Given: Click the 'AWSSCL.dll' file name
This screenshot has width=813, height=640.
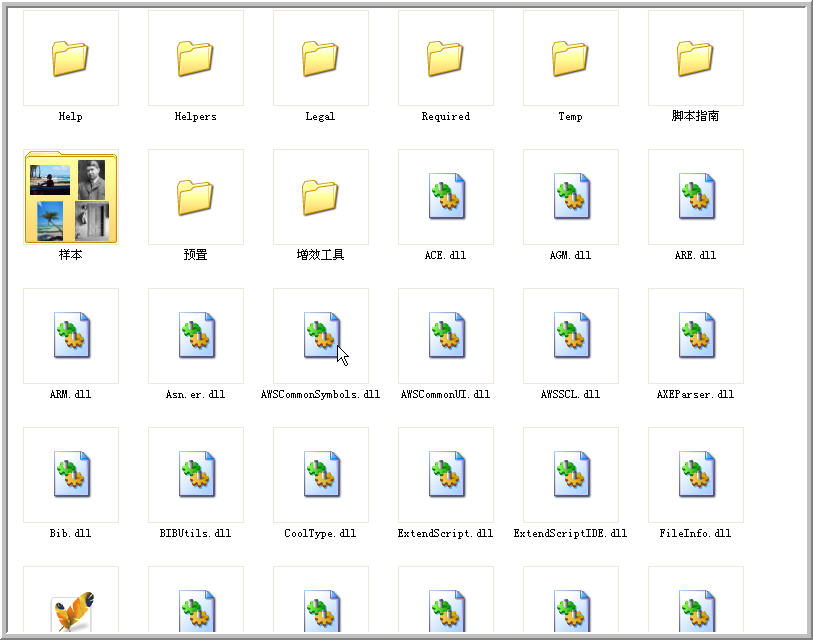Looking at the screenshot, I should (570, 394).
